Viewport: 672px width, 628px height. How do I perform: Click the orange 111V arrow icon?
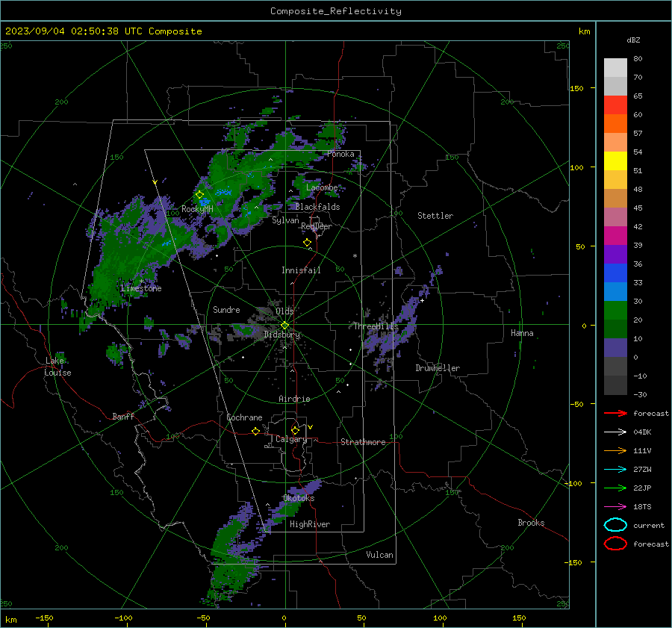click(x=615, y=450)
